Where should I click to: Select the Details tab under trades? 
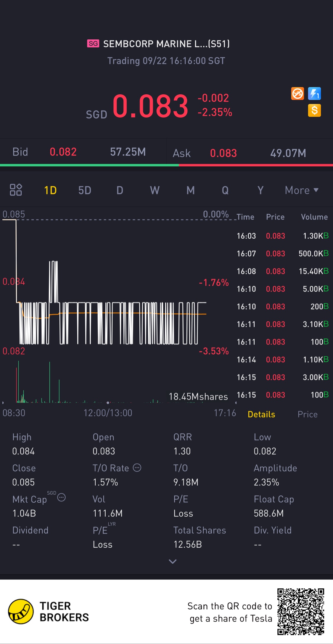(261, 414)
